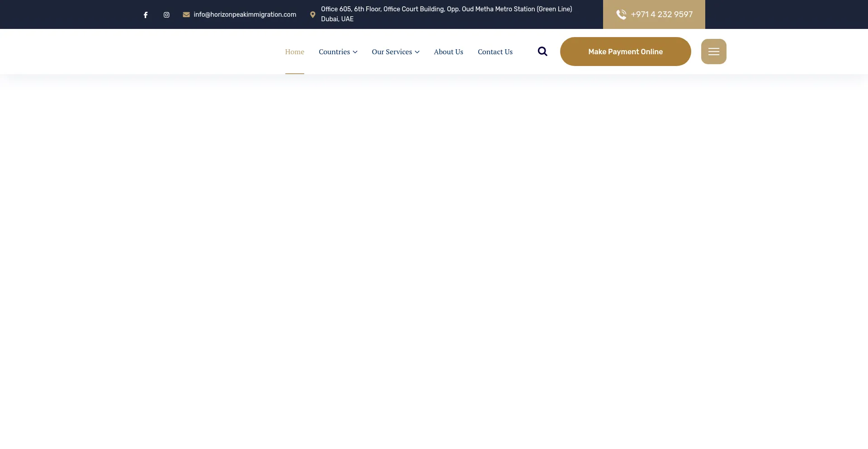The width and height of the screenshot is (868, 449).
Task: Click the Dubai, UAE address text
Action: (337, 19)
